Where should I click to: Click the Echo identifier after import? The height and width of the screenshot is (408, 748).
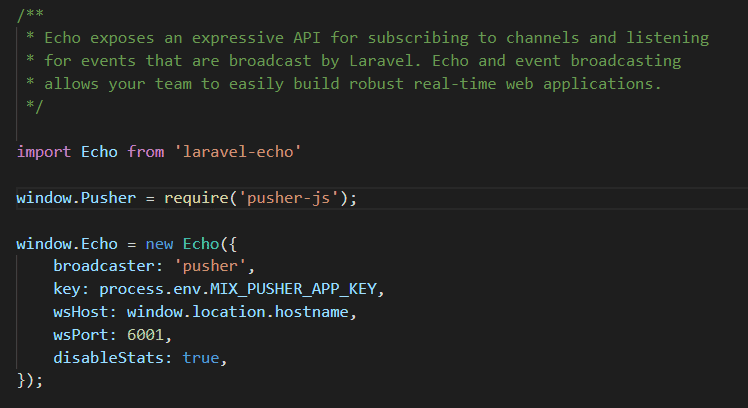(x=99, y=152)
